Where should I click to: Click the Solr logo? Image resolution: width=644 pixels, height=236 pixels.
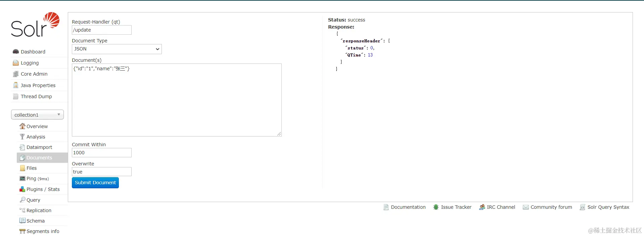coord(35,25)
